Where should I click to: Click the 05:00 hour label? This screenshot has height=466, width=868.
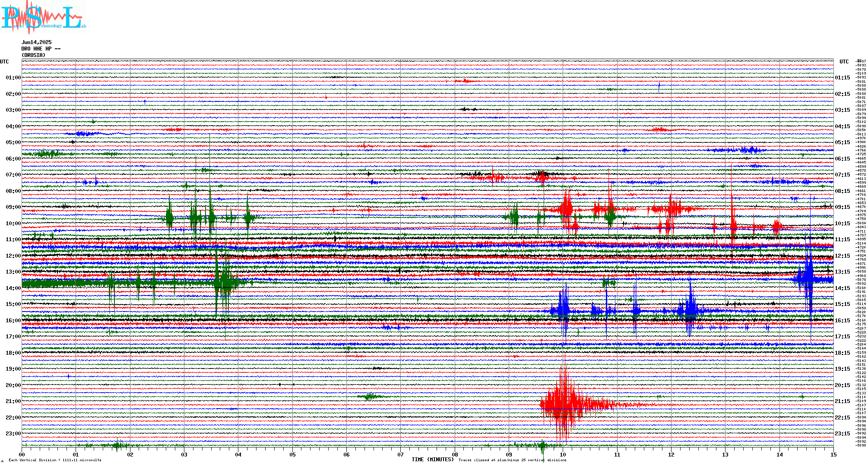coord(13,142)
